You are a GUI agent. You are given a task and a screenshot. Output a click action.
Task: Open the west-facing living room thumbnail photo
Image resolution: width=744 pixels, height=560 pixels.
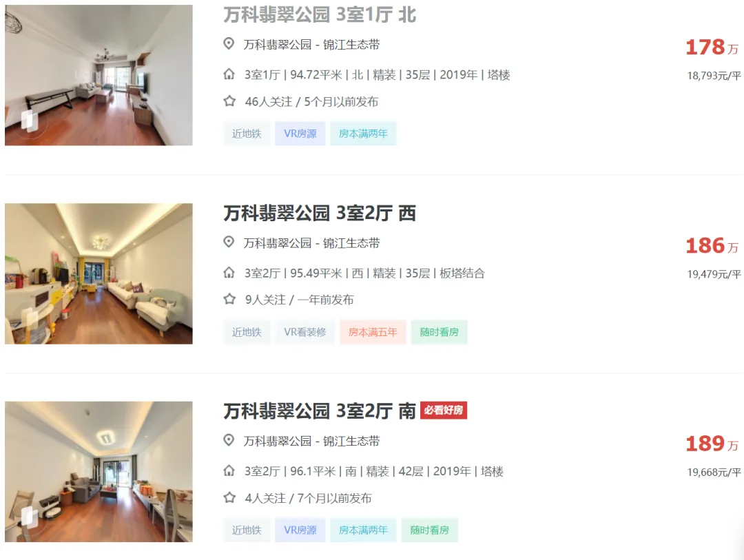(99, 273)
